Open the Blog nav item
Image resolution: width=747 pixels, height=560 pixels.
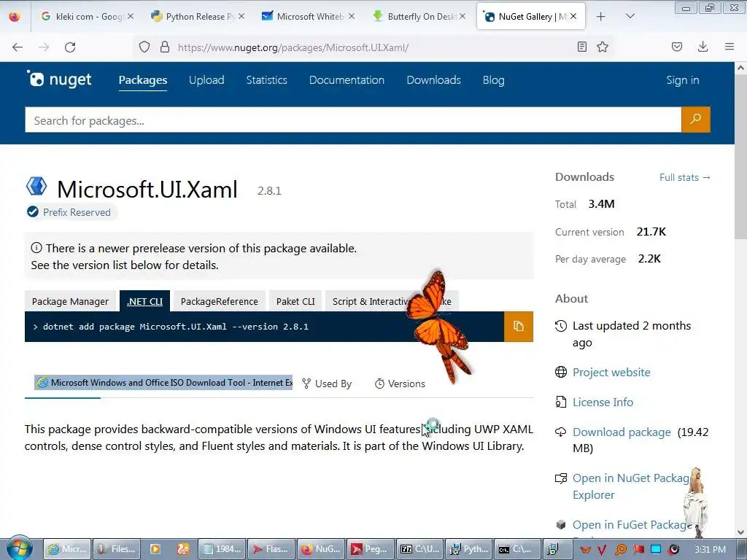click(x=494, y=80)
